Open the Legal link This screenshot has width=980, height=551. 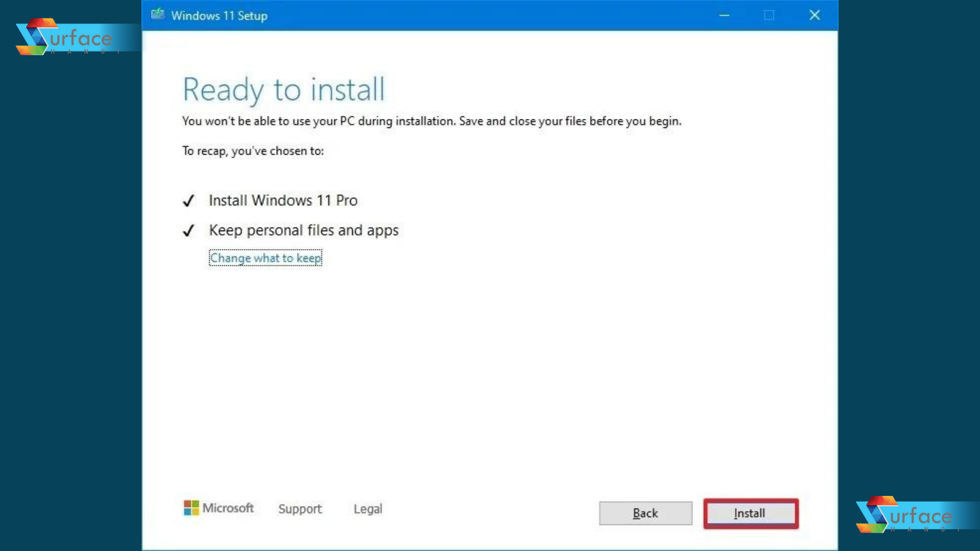367,509
